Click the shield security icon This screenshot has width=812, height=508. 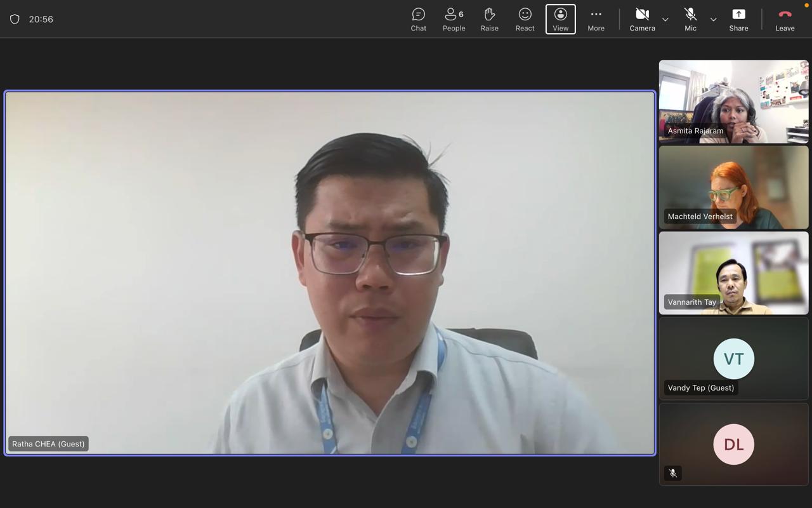(x=15, y=19)
